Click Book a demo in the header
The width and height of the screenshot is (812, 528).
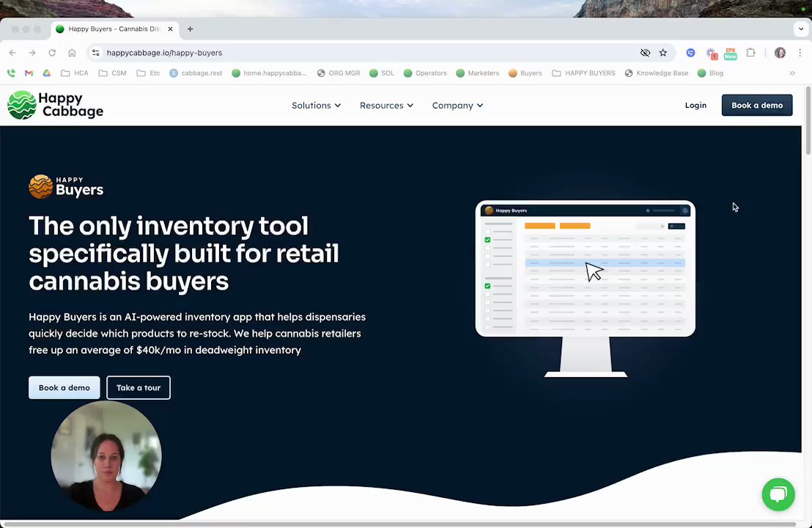pos(756,105)
